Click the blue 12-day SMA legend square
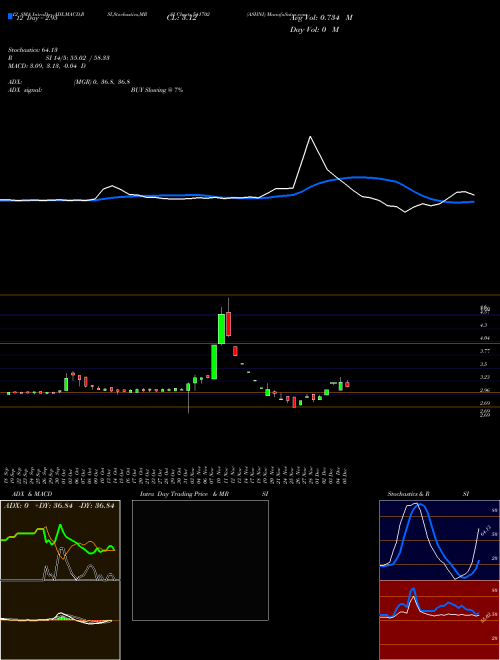500x660 pixels. (x=11, y=17)
